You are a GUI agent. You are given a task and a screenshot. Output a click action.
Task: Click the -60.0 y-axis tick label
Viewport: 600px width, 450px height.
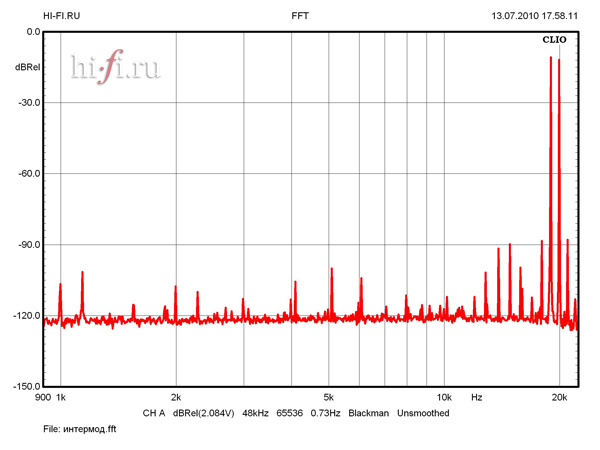(27, 173)
